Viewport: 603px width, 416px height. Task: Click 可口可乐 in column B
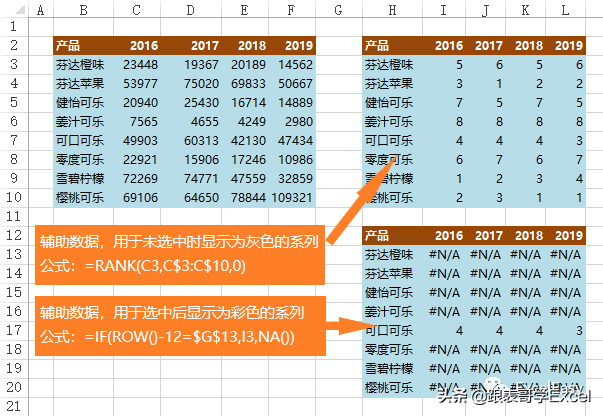point(83,141)
